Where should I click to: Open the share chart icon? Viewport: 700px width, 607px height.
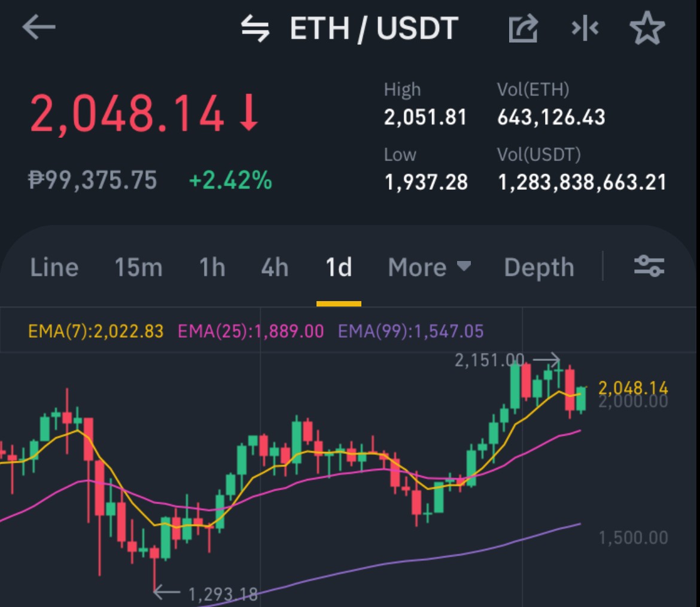tap(524, 28)
